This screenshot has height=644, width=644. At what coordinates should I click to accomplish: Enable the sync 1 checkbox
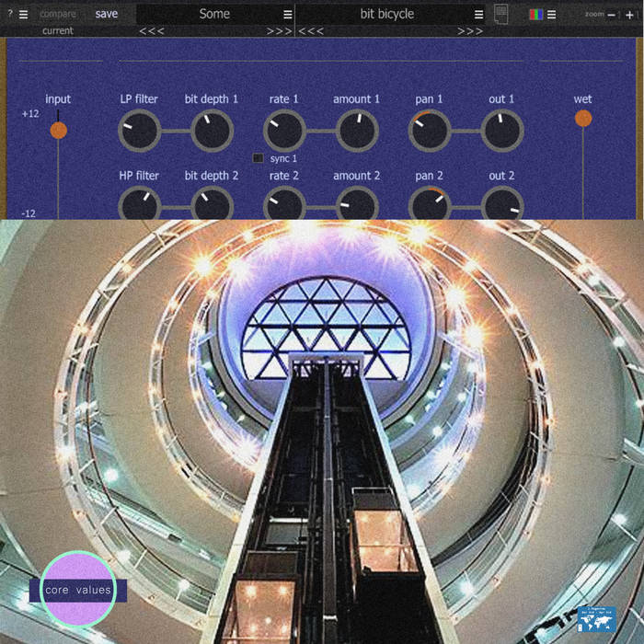tap(259, 158)
